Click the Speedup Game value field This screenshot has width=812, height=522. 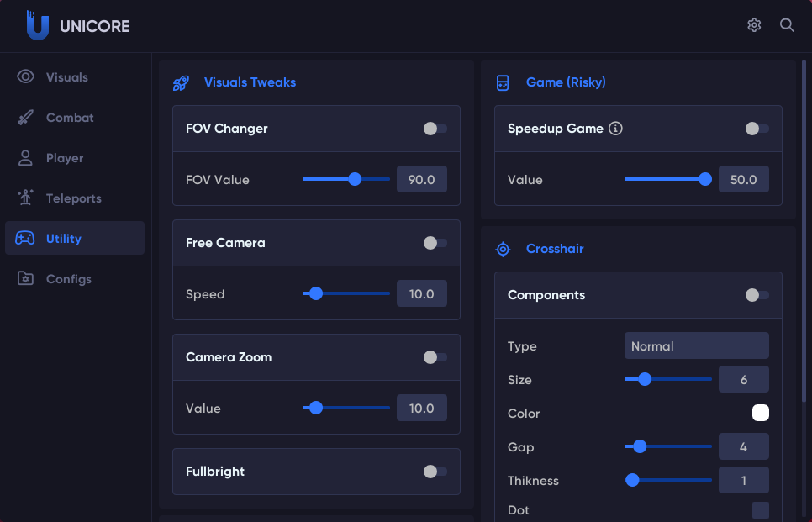click(743, 179)
